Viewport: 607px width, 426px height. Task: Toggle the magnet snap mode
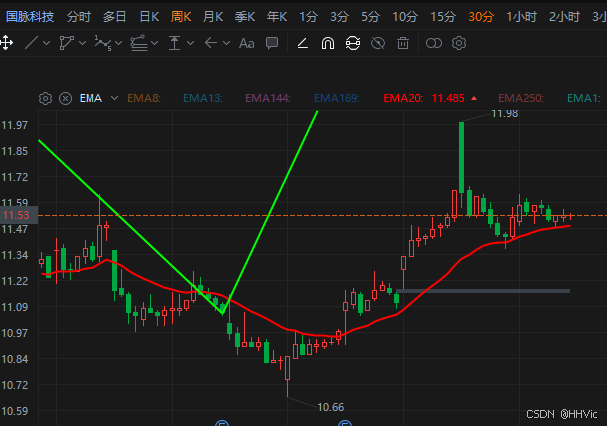click(x=328, y=43)
